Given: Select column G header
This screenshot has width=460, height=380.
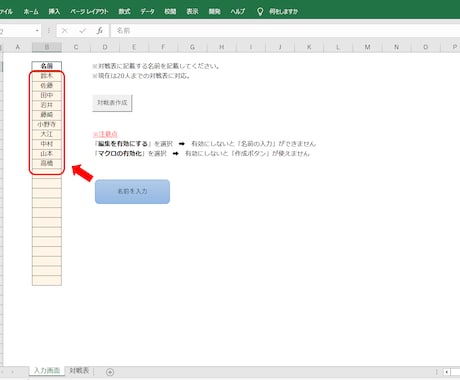Looking at the screenshot, I should click(x=192, y=47).
